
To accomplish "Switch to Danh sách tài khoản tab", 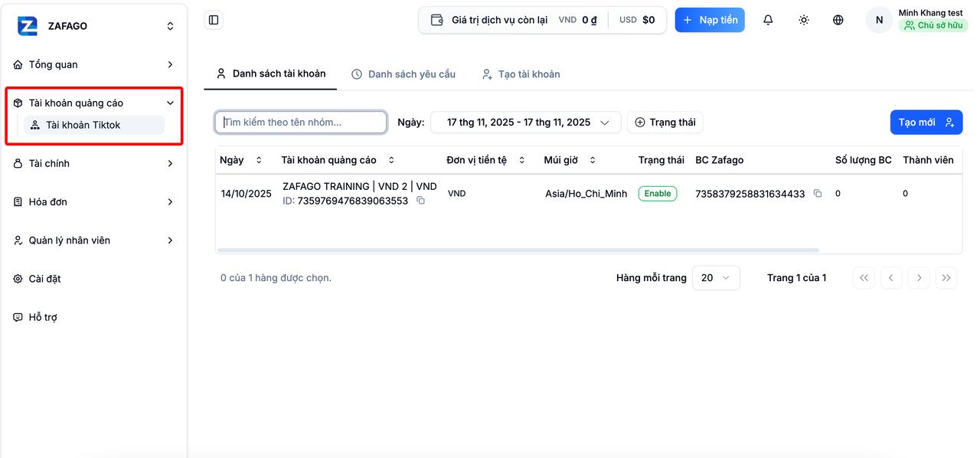I will coord(271,74).
